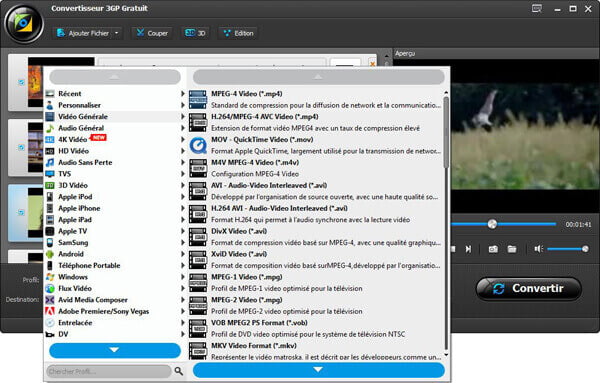Select AVI - Audio-Video Interleaved format
The image size is (600, 383).
(316, 191)
